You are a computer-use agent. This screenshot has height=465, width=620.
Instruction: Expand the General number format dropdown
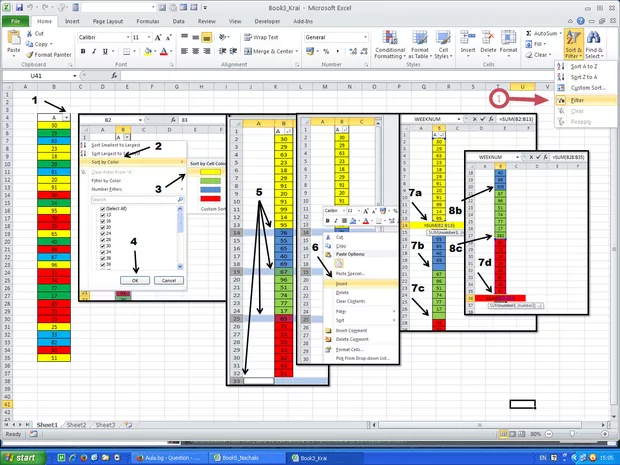[364, 37]
